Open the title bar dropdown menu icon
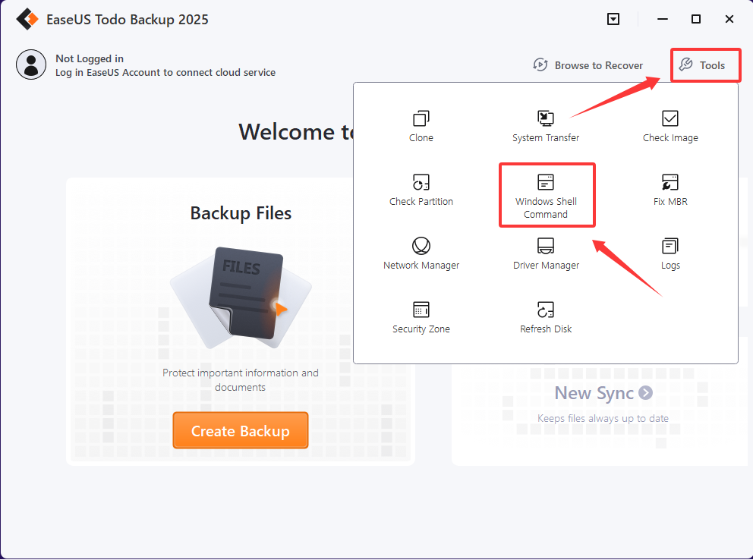753x560 pixels. tap(613, 19)
